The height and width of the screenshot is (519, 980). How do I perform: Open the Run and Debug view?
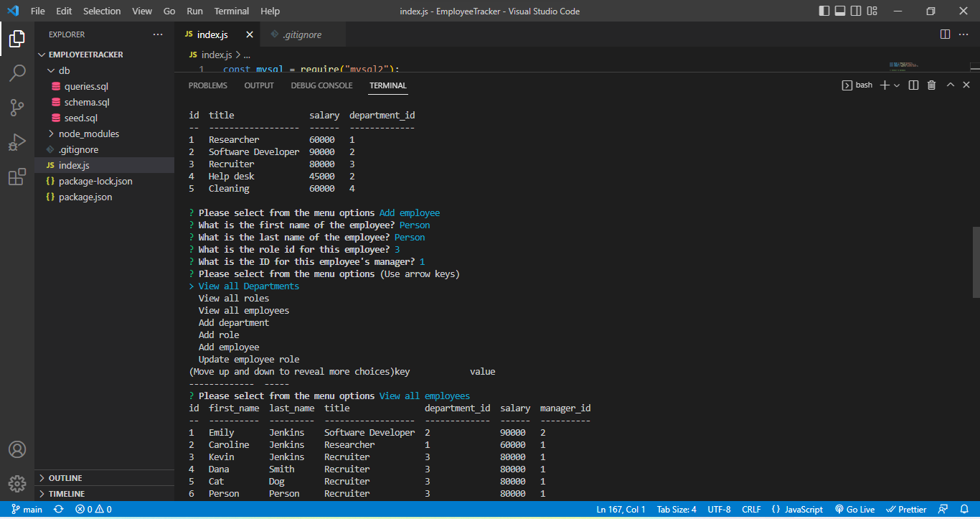[17, 142]
